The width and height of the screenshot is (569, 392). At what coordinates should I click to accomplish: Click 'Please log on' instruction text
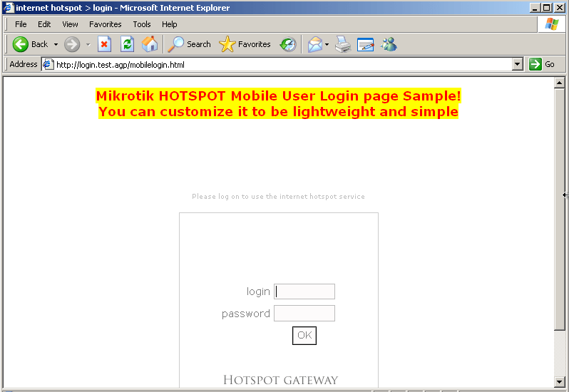[278, 197]
